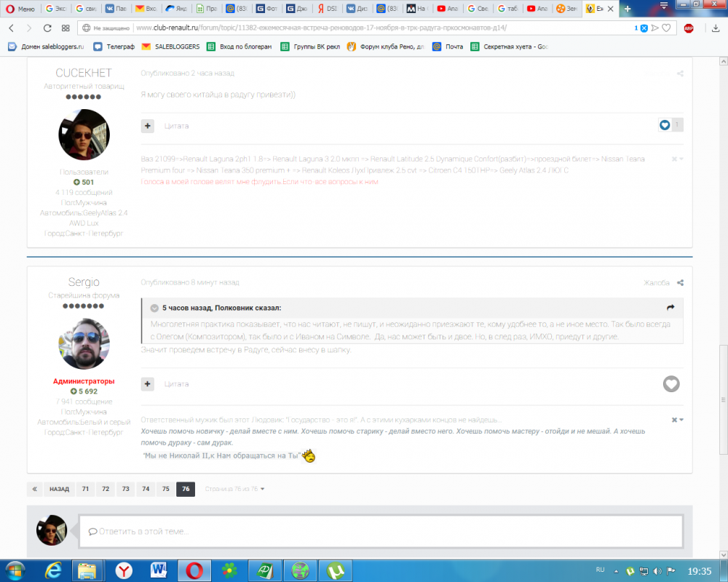This screenshot has width=728, height=582.
Task: Expand the page 76 of 76 dropdown
Action: 235,489
